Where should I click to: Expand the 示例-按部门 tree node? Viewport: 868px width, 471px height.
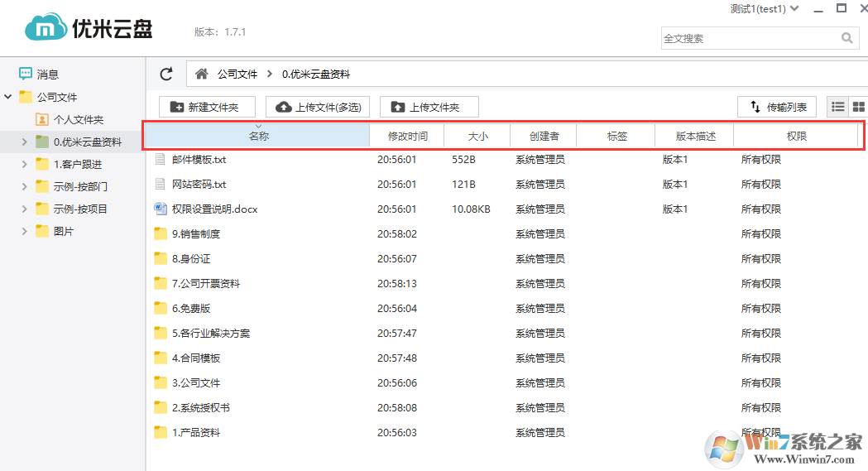(24, 186)
